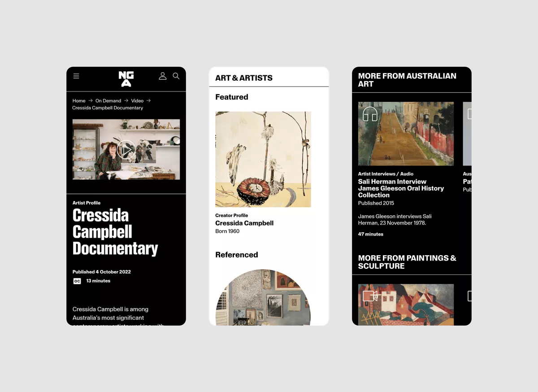Open the On Demand breadcrumb item
Image resolution: width=538 pixels, height=392 pixels.
[x=108, y=101]
